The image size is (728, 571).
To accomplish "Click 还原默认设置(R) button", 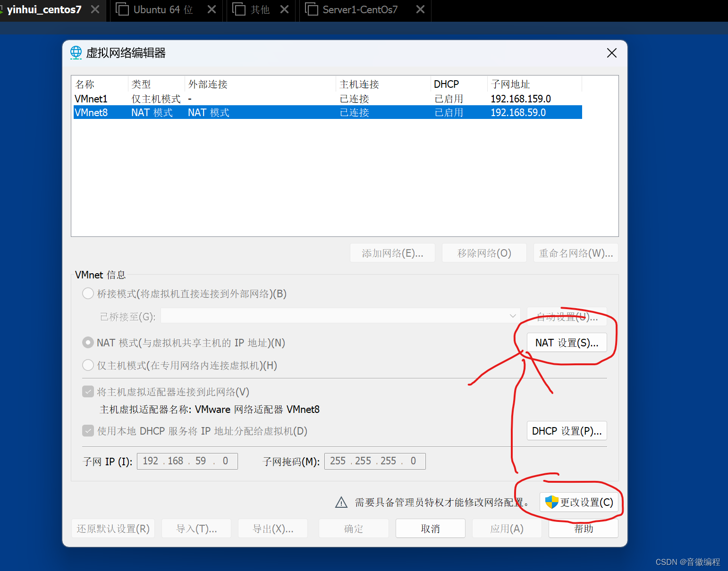I will 113,529.
